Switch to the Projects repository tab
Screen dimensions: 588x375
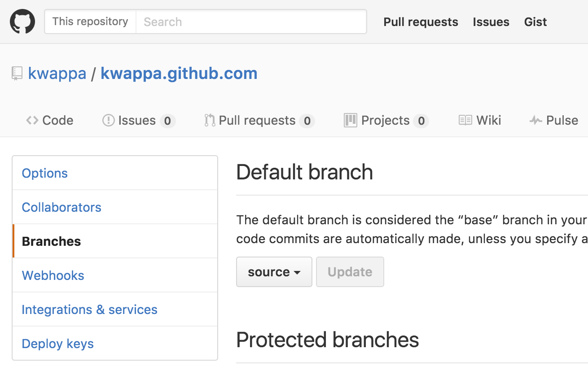coord(386,120)
